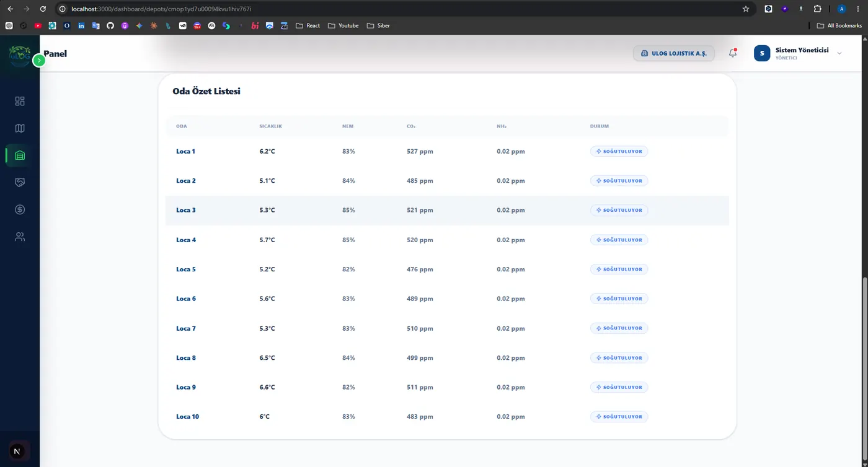868x467 pixels.
Task: Open the map icon in sidebar
Action: [x=20, y=128]
